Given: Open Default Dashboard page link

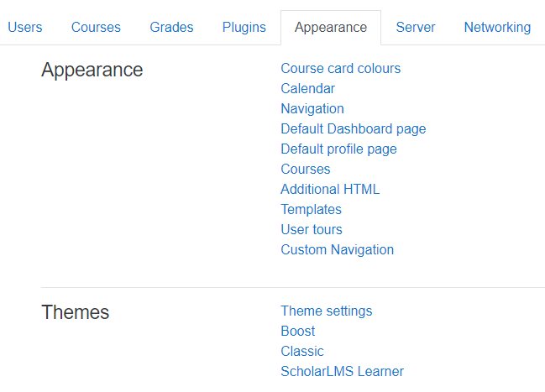Looking at the screenshot, I should coord(354,129).
